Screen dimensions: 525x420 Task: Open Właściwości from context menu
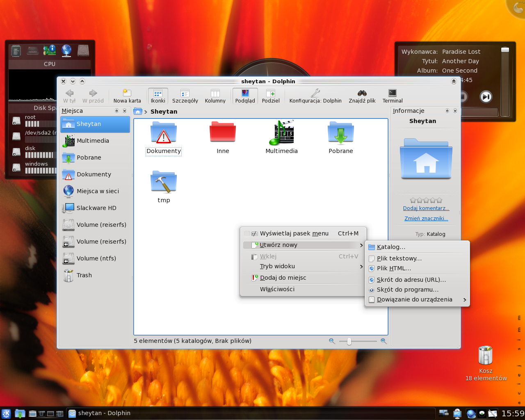[303, 289]
